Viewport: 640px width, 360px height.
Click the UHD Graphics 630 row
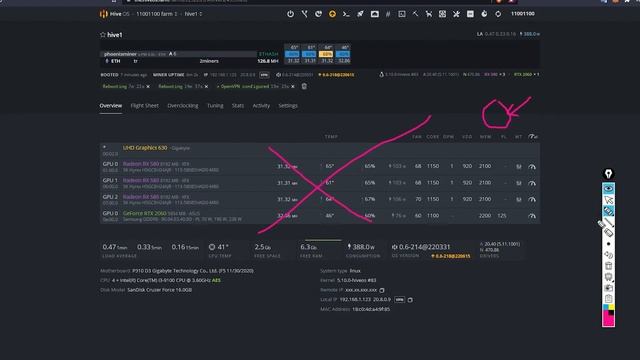point(320,151)
